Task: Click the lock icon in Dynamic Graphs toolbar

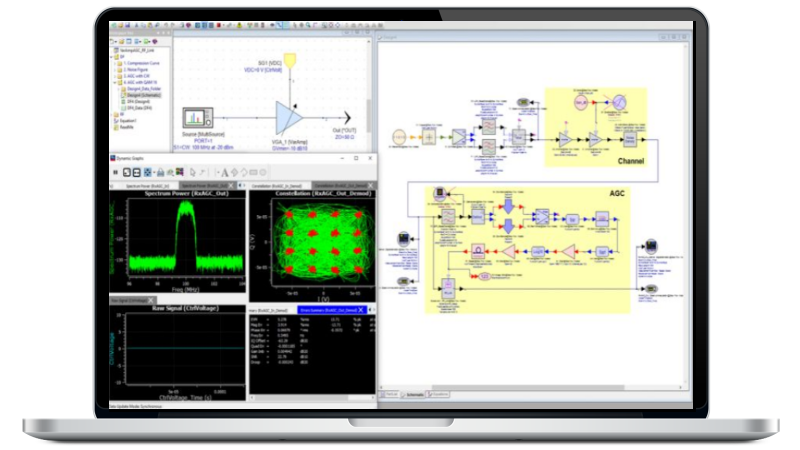Action: pos(159,172)
